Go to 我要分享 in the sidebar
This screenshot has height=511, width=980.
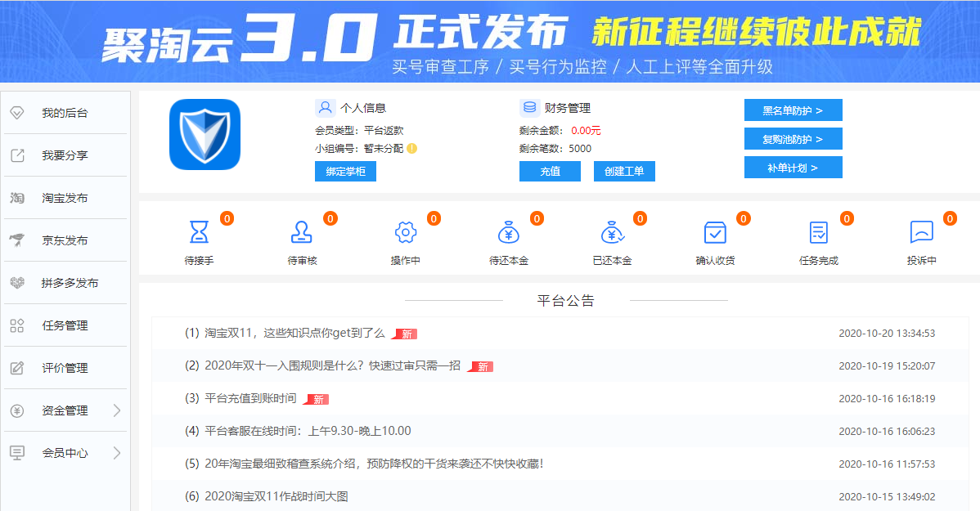65,155
